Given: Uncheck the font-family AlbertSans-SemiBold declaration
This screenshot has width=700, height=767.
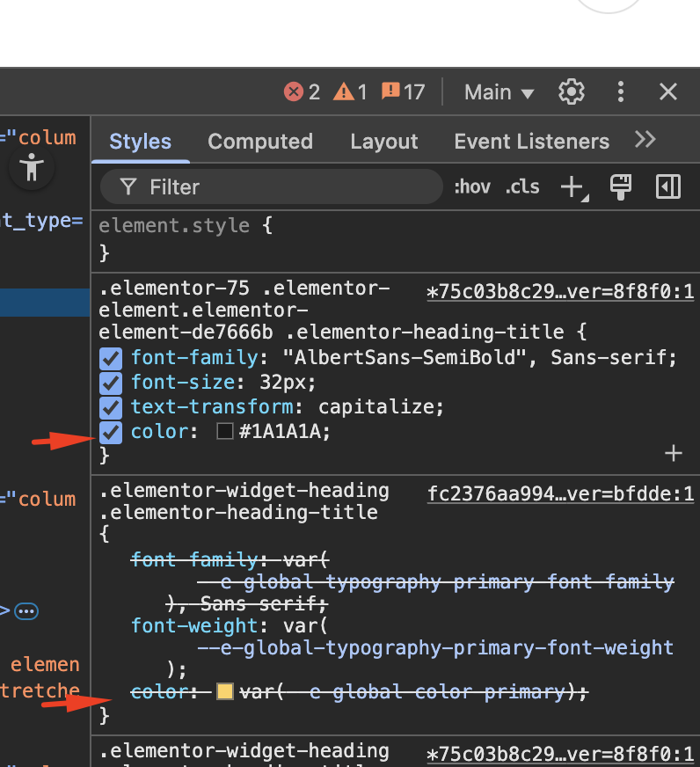Looking at the screenshot, I should (x=111, y=359).
